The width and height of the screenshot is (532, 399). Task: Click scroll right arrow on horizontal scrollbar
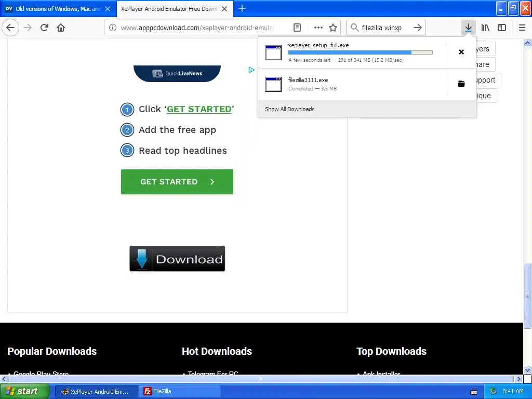coord(518,379)
